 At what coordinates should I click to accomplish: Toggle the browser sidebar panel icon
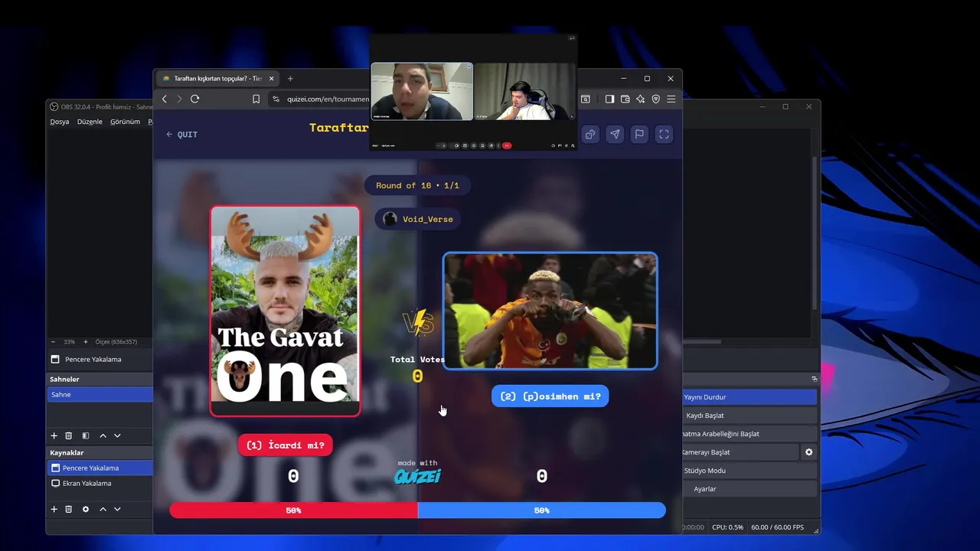point(609,99)
